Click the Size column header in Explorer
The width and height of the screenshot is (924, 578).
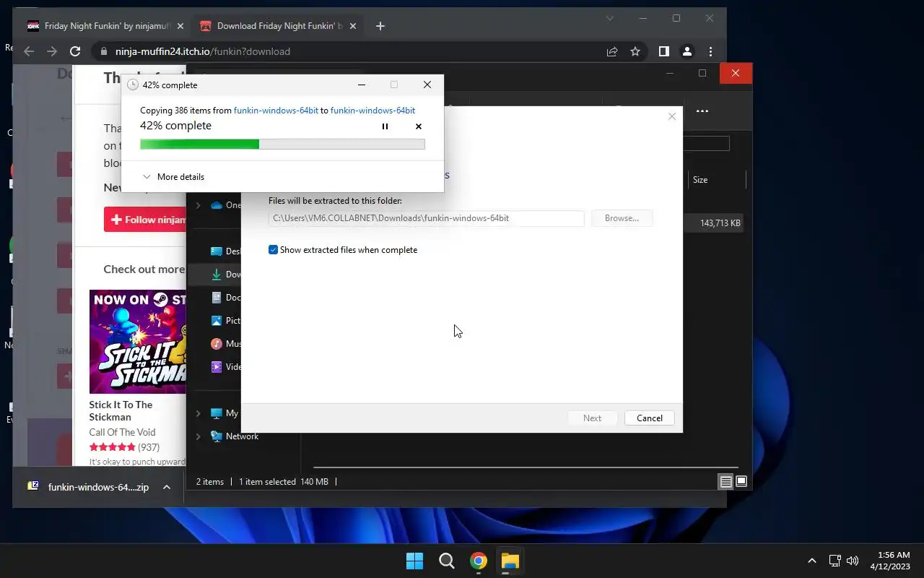pos(700,180)
